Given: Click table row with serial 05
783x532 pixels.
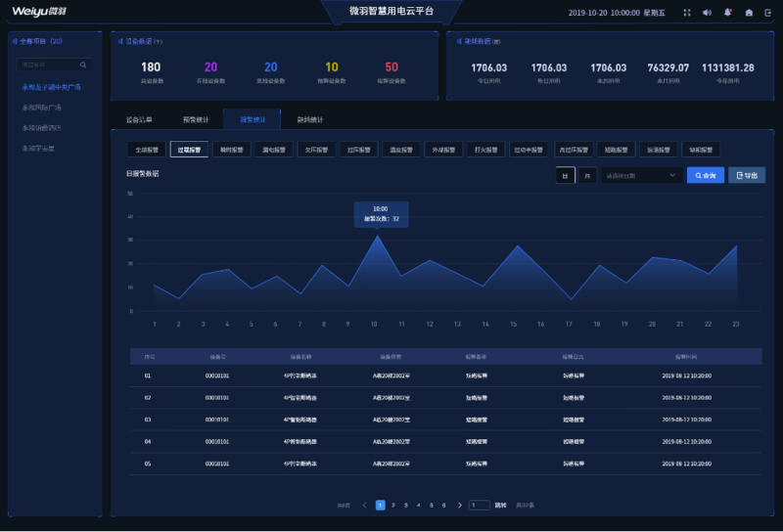Looking at the screenshot, I should coord(446,464).
